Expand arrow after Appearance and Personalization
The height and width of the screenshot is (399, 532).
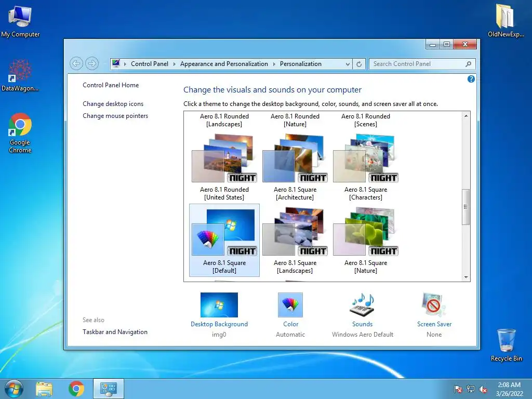pyautogui.click(x=274, y=64)
